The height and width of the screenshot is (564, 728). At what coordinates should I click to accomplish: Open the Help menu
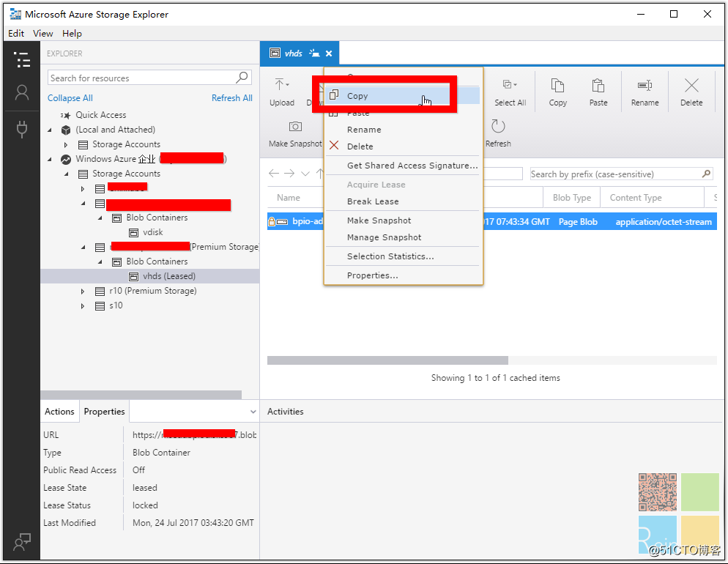click(x=72, y=34)
